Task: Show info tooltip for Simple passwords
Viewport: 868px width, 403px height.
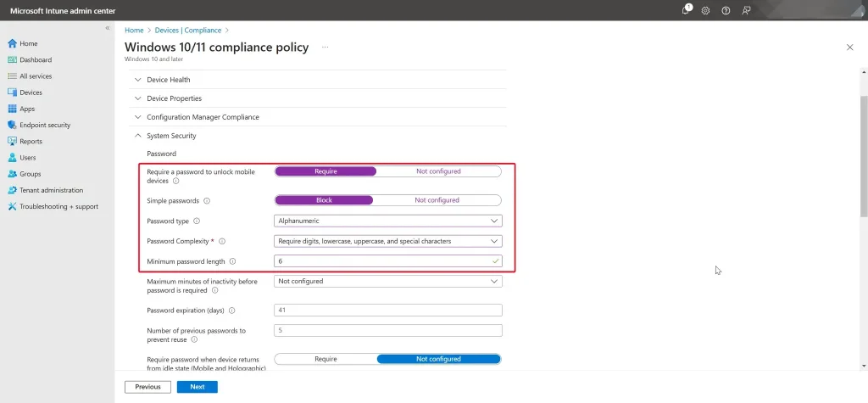Action: pos(207,201)
